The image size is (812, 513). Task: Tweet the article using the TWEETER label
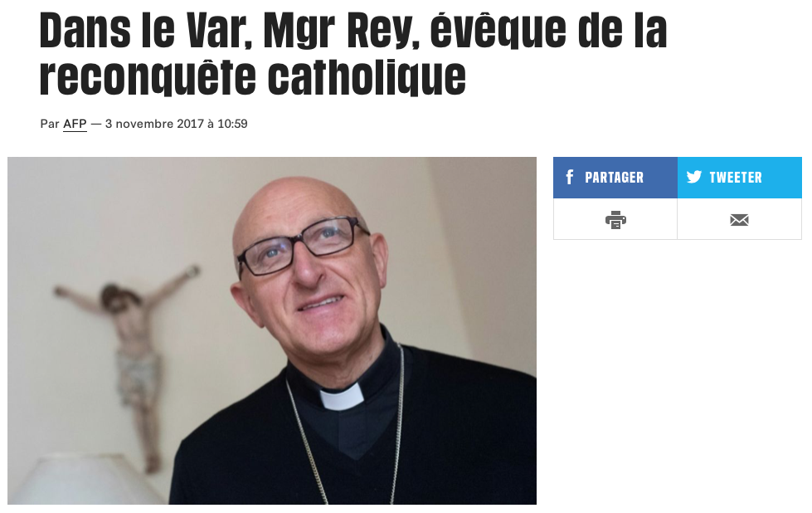point(736,177)
